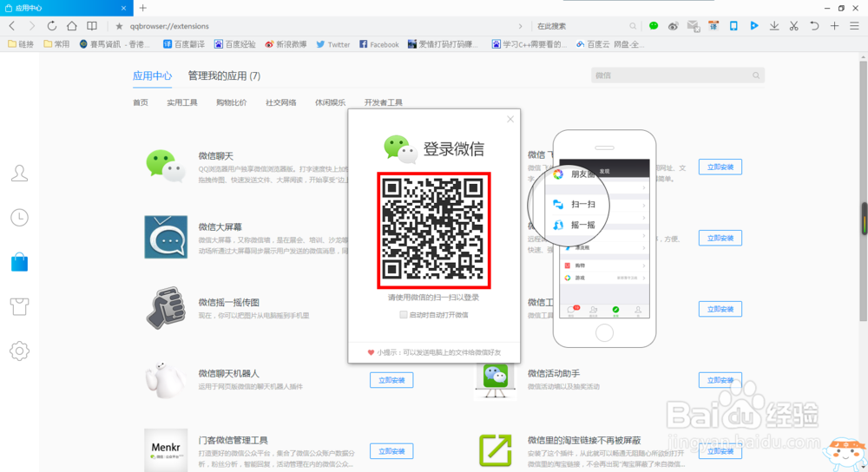Click the bookmark star in address bar
The width and height of the screenshot is (868, 472).
click(x=119, y=26)
